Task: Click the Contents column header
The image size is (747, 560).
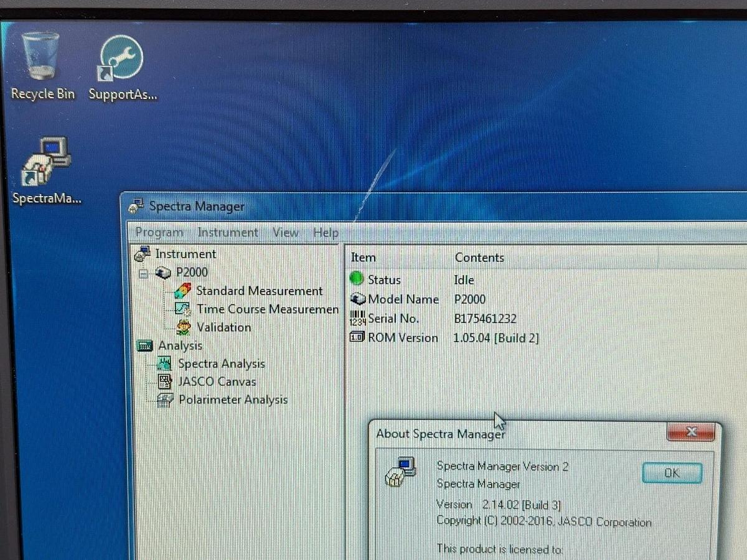Action: (x=479, y=258)
